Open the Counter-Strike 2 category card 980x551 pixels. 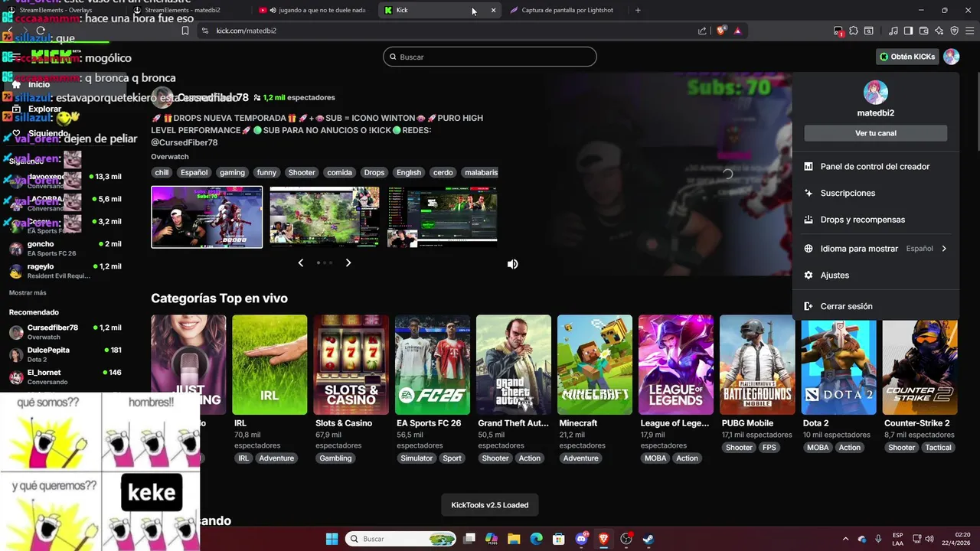coord(920,365)
